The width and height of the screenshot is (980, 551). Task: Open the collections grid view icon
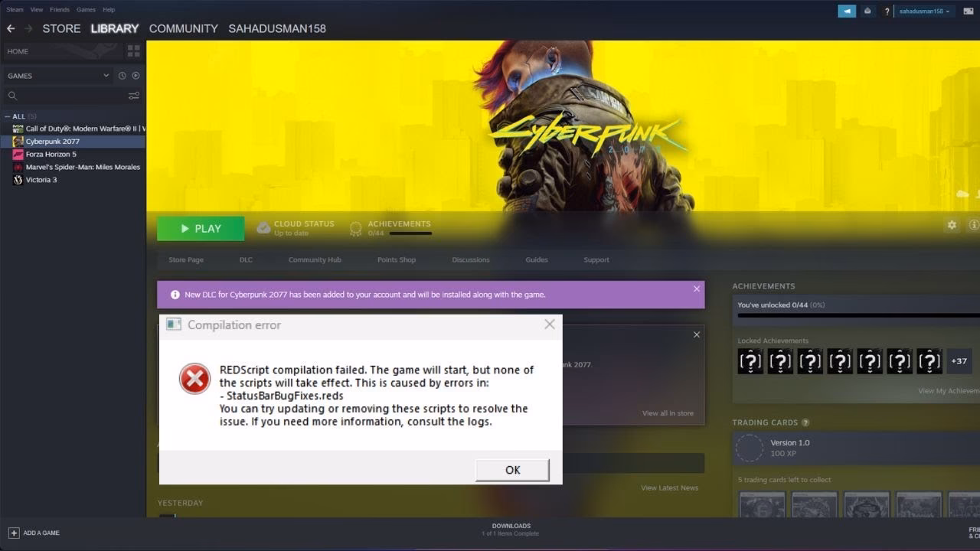point(134,51)
